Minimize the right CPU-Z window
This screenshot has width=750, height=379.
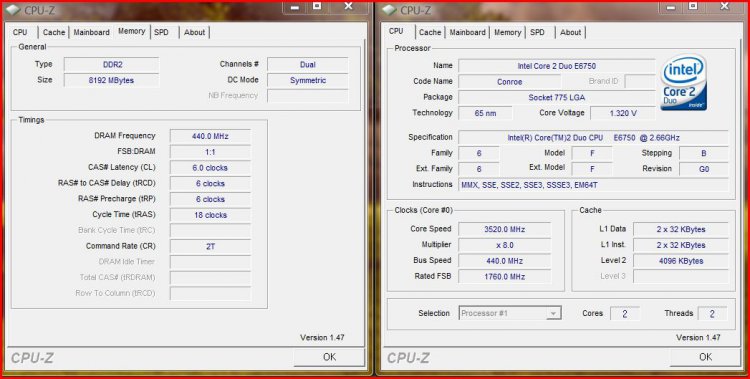671,7
